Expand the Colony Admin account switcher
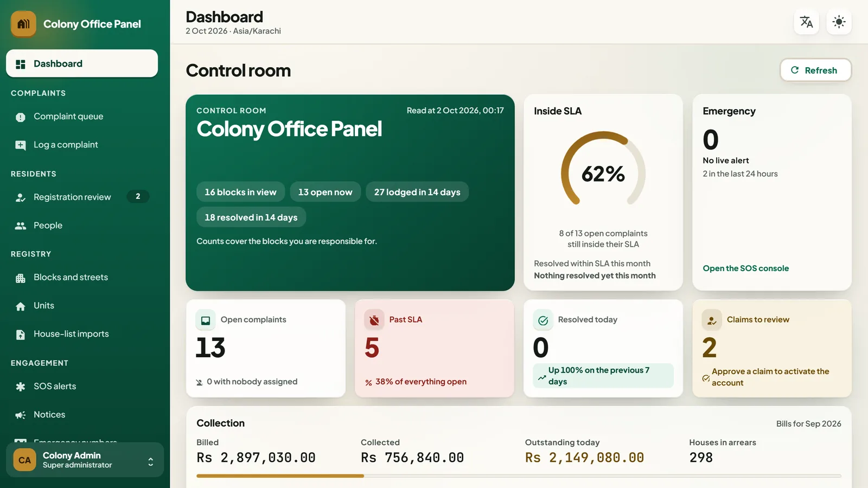 150,461
